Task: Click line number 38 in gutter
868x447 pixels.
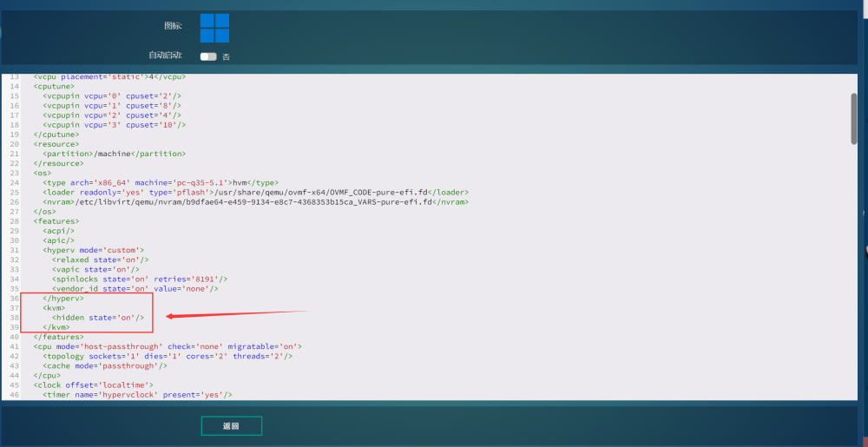Action: [15, 318]
